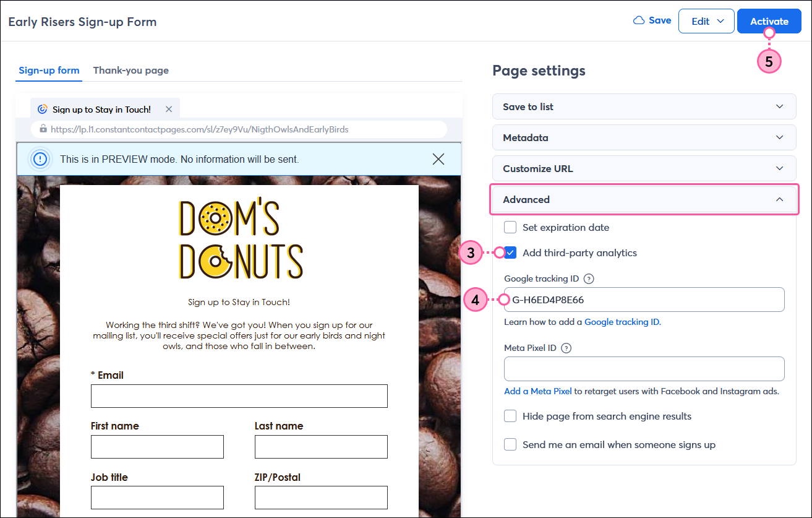Close the Sign up to Stay in Touch tab
Viewport: 812px width, 518px height.
[169, 109]
